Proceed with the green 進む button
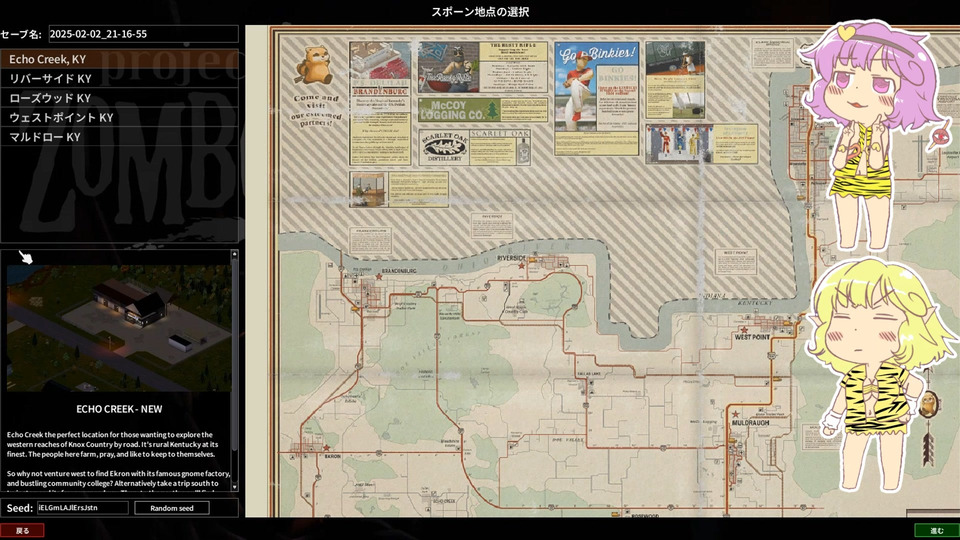960x540 pixels. pos(937,530)
